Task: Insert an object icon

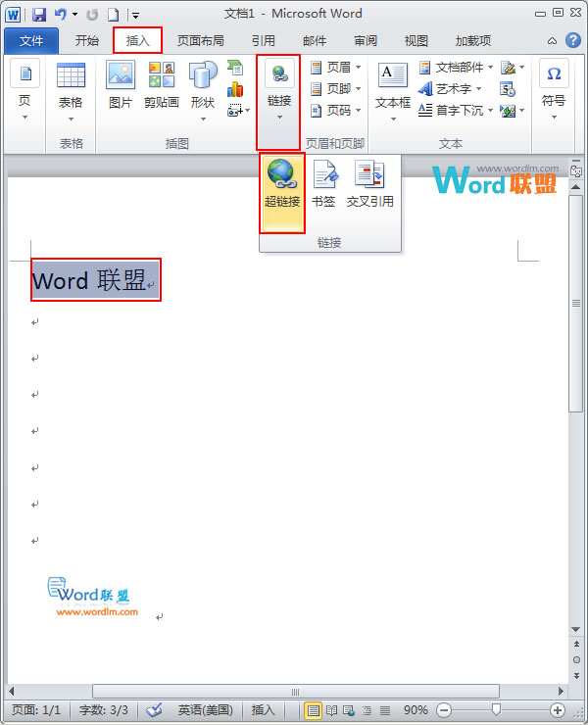Action: point(513,111)
